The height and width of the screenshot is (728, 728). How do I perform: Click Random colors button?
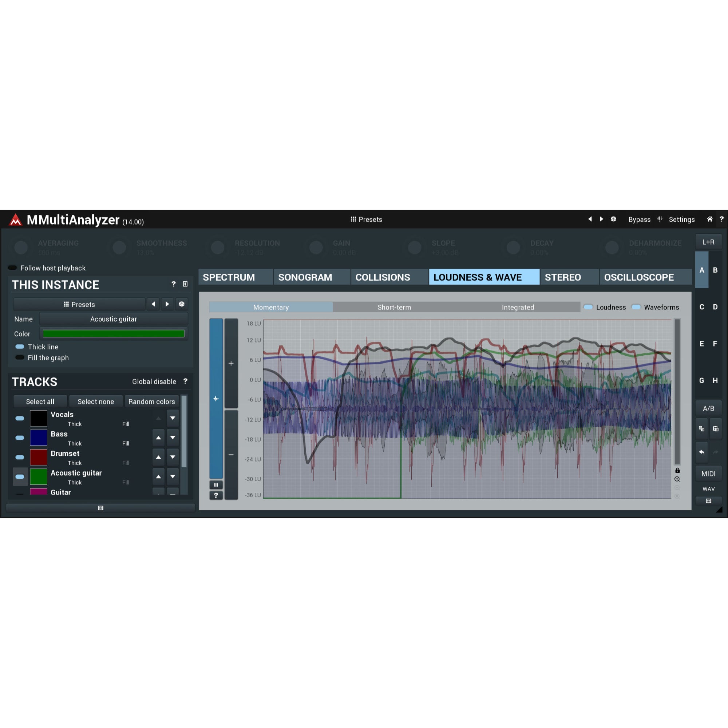pyautogui.click(x=151, y=402)
